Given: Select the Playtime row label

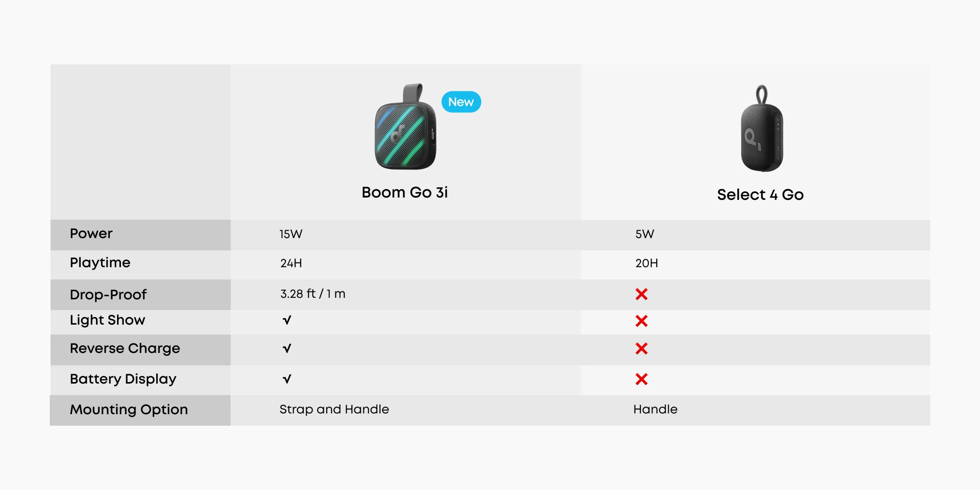Looking at the screenshot, I should 100,263.
